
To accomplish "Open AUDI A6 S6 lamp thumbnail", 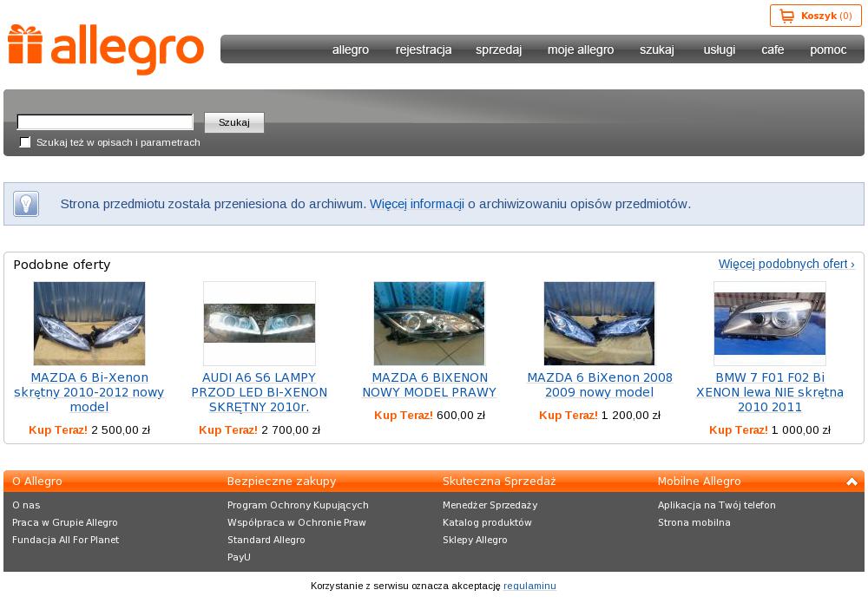I will click(260, 323).
